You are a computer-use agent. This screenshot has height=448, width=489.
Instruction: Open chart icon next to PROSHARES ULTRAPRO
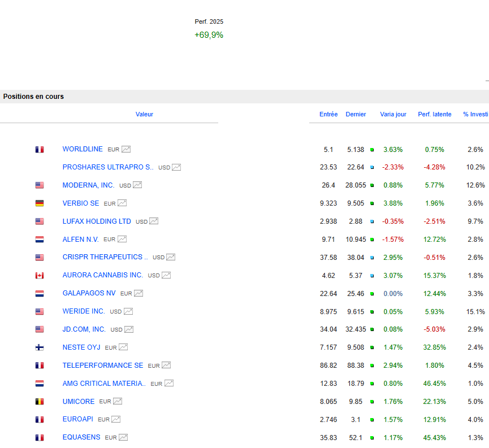tap(176, 167)
